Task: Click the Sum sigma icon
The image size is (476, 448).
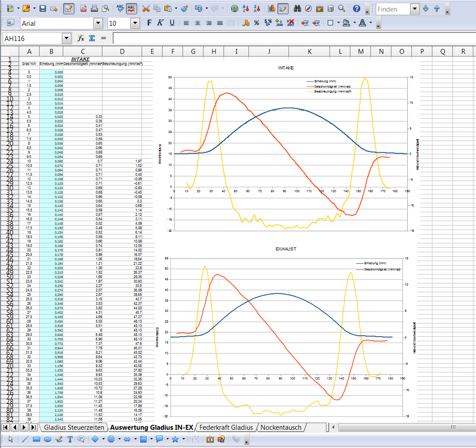Action: (x=92, y=38)
